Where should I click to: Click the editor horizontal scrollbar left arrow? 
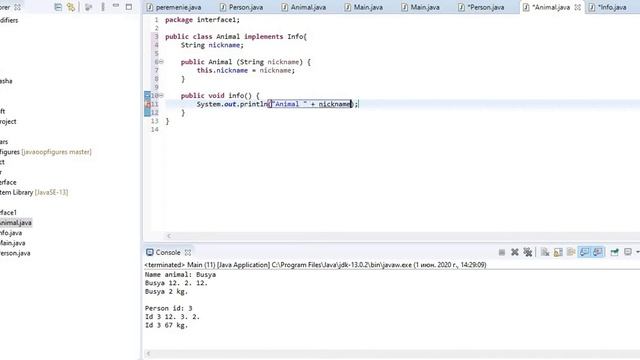(x=169, y=236)
